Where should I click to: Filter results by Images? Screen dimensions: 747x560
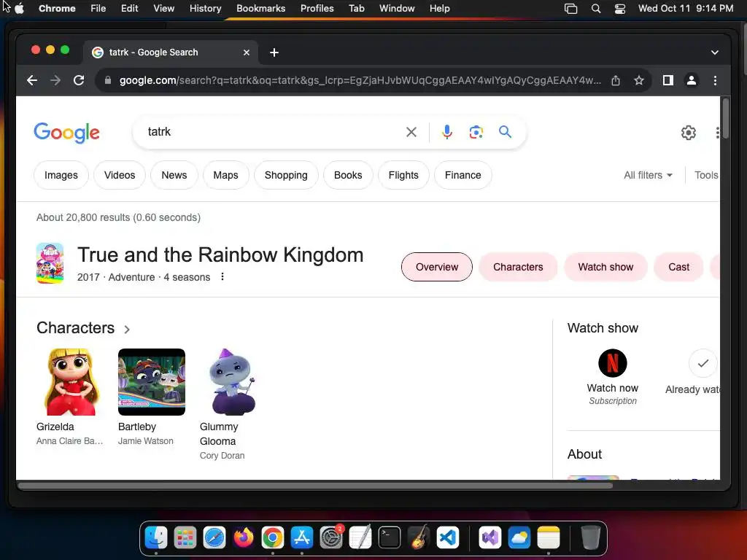pyautogui.click(x=61, y=175)
